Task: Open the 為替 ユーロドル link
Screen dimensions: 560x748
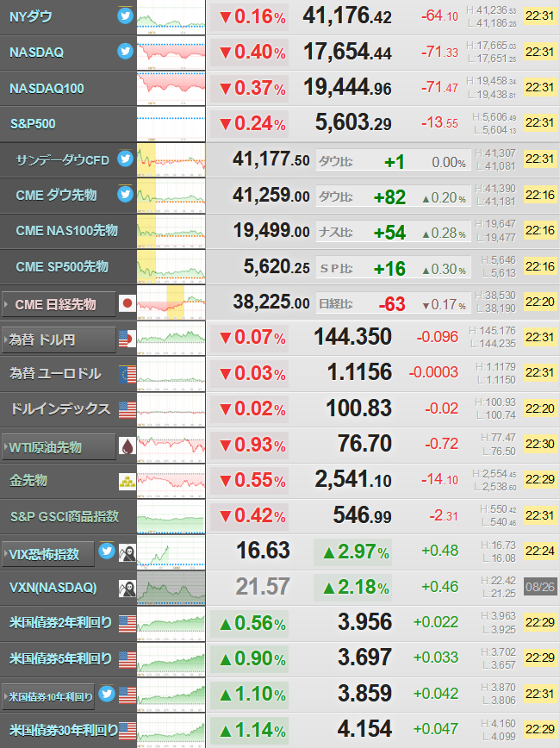Action: coord(55,373)
